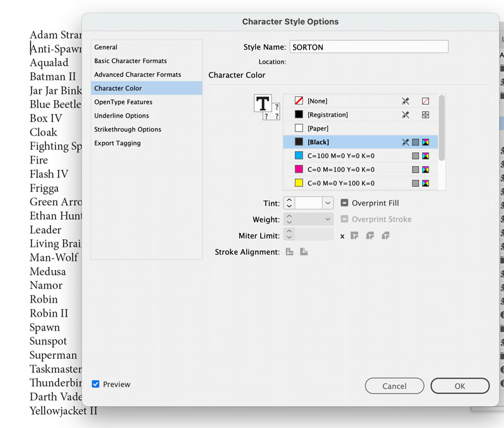Open the General section

147,47
